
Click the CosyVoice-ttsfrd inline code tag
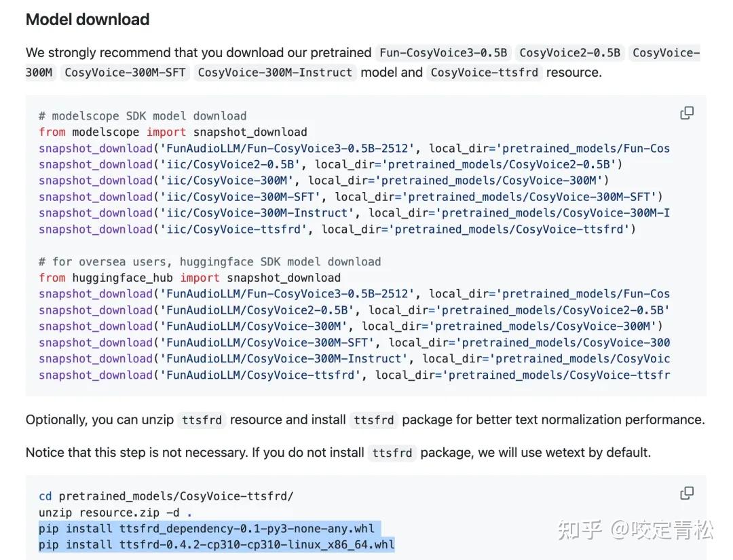pos(485,73)
